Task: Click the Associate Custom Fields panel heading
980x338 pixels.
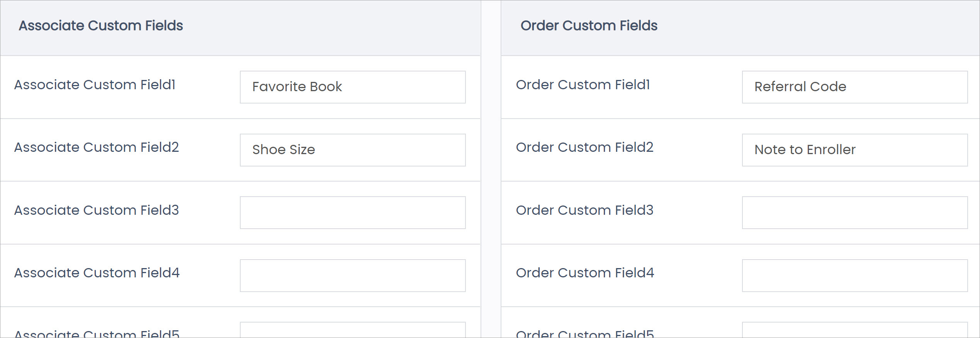Action: (101, 25)
